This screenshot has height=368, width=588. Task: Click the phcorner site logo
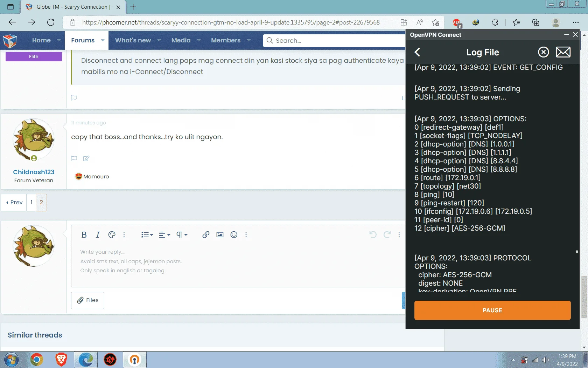click(10, 41)
